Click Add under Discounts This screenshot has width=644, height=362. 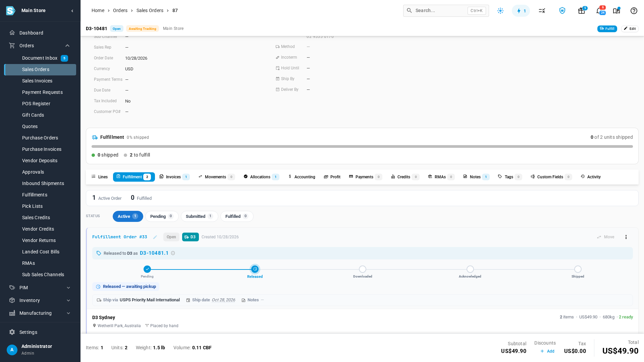tap(547, 351)
